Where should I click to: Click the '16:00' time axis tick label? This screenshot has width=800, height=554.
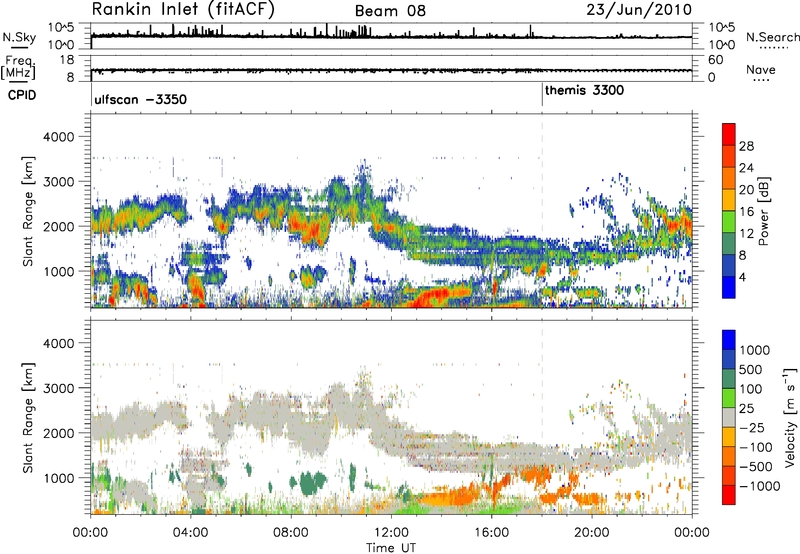pos(491,533)
